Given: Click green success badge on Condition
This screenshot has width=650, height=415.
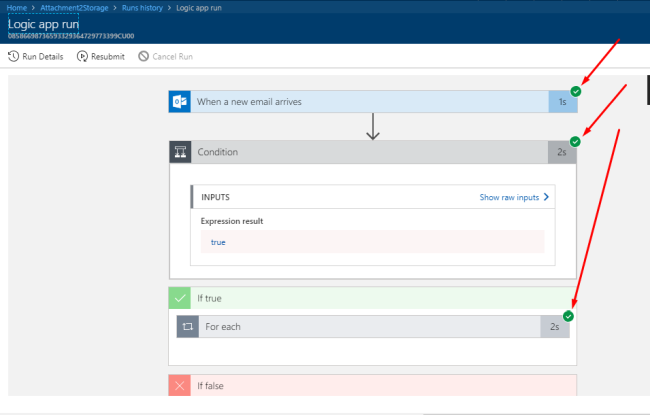Looking at the screenshot, I should 575,142.
